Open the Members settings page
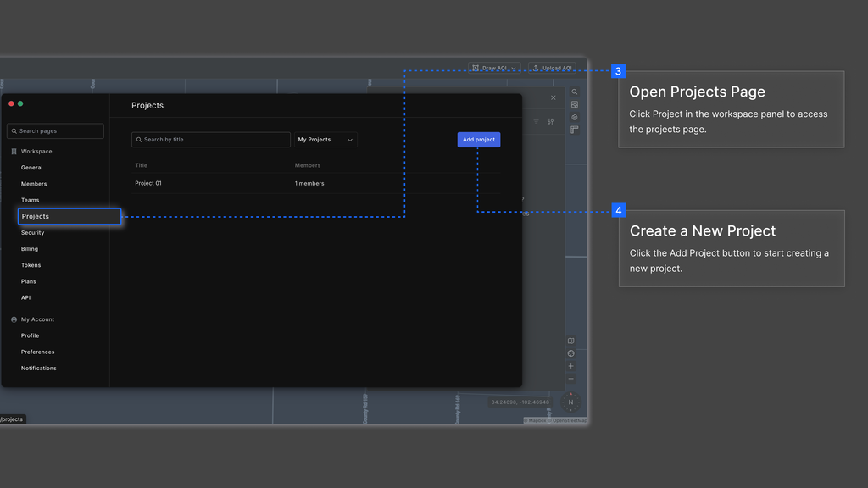The image size is (868, 488). pos(34,184)
